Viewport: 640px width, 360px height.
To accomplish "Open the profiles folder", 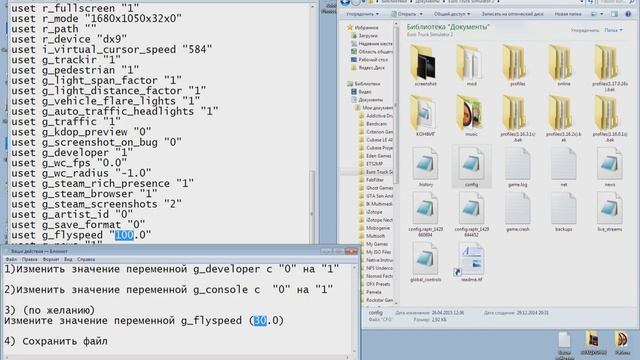I will click(517, 65).
